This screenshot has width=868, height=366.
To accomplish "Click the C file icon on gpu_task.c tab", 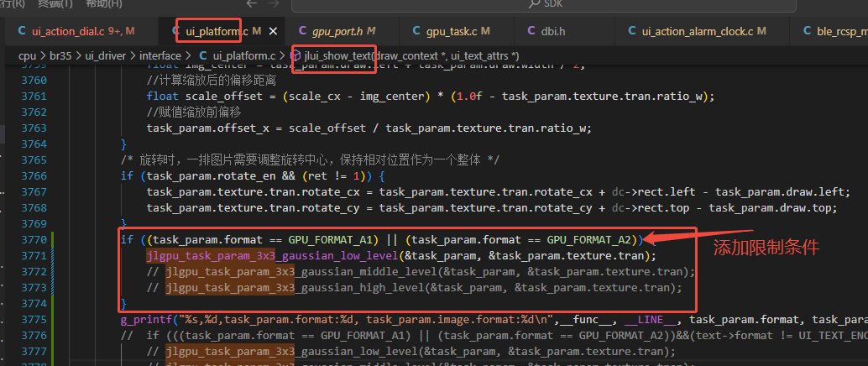I will (415, 32).
